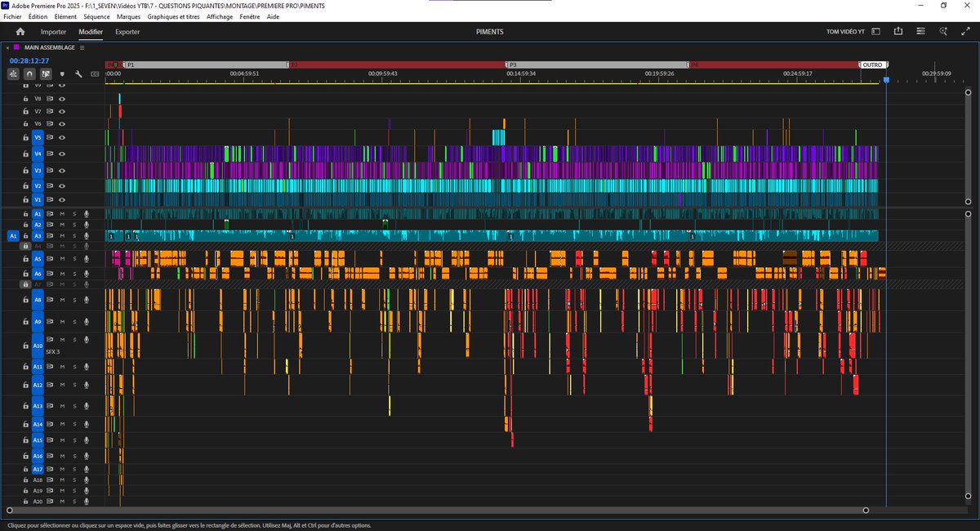This screenshot has width=980, height=531.
Task: Click the horizontal timeline zoom scrollbar
Action: [438, 511]
